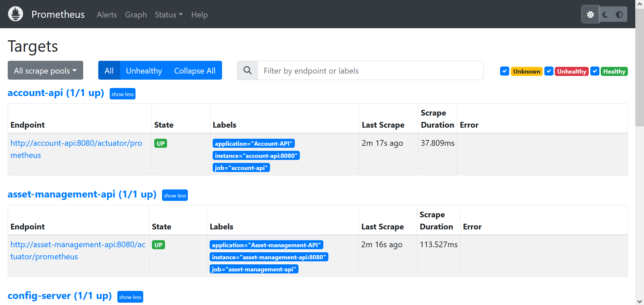Click the asset-management-api (1/1 up) heading
The width and height of the screenshot is (644, 305).
coord(82,194)
